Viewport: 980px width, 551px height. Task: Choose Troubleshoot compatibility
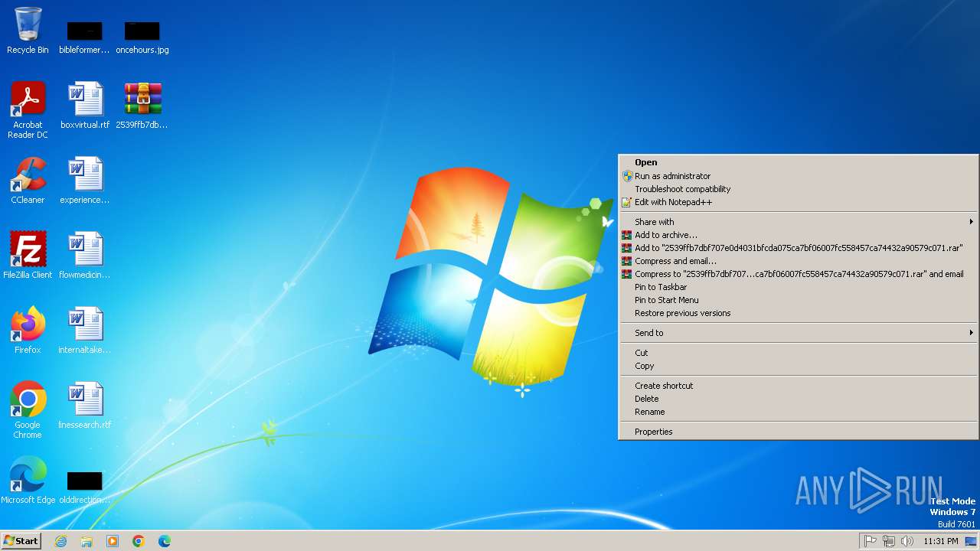click(x=798, y=189)
